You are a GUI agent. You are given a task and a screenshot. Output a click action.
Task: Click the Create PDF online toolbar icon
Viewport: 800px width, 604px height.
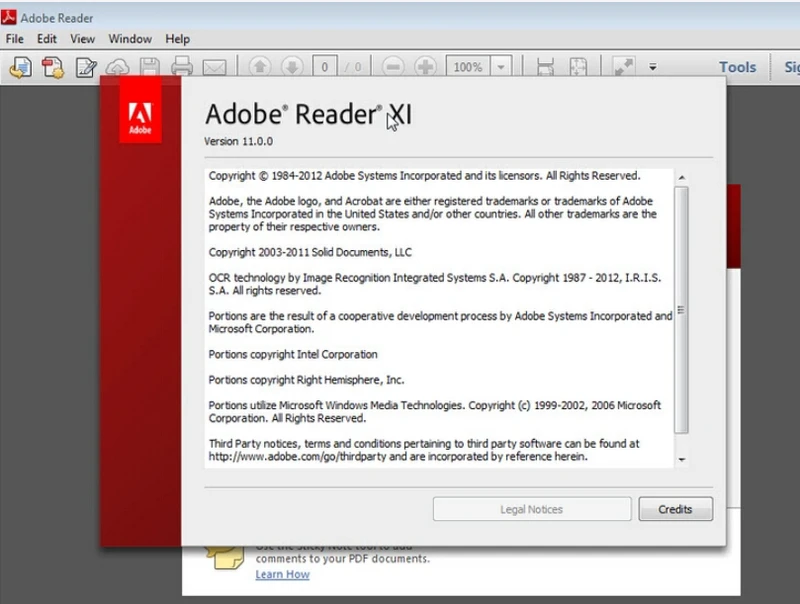point(53,67)
